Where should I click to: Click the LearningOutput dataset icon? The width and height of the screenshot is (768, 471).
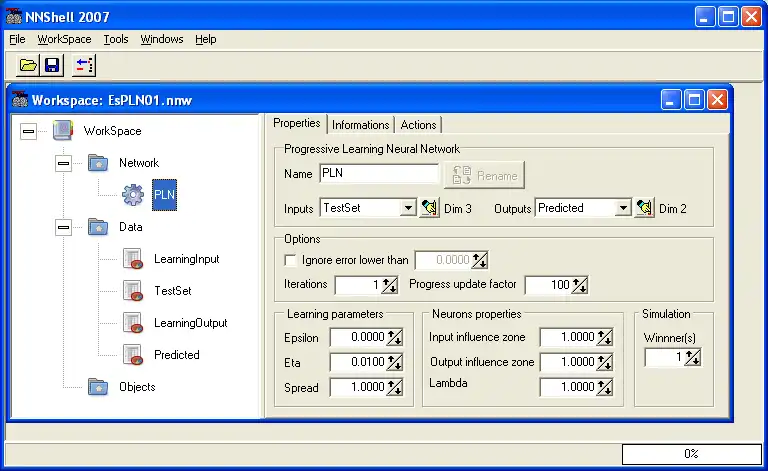point(133,323)
